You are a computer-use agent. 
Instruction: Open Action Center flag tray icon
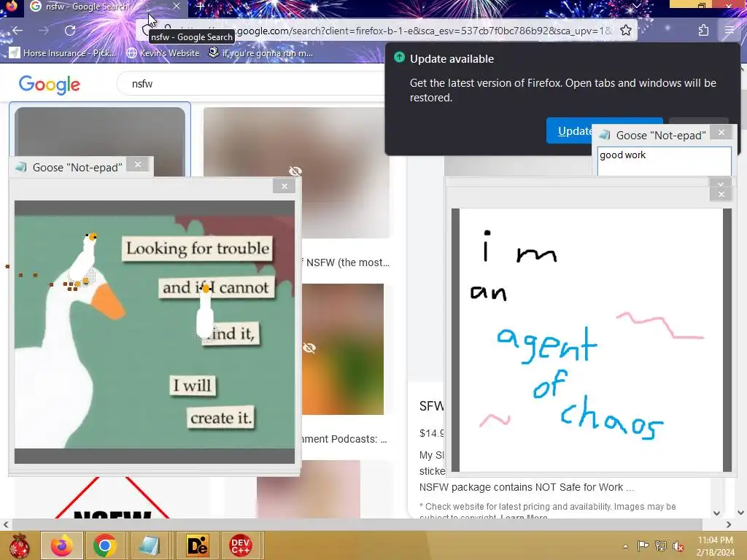(643, 545)
